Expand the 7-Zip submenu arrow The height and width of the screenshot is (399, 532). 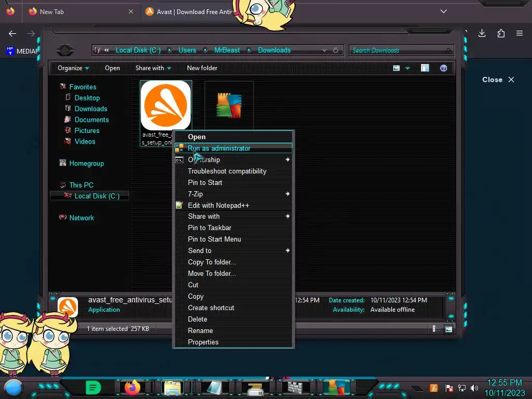pyautogui.click(x=288, y=194)
